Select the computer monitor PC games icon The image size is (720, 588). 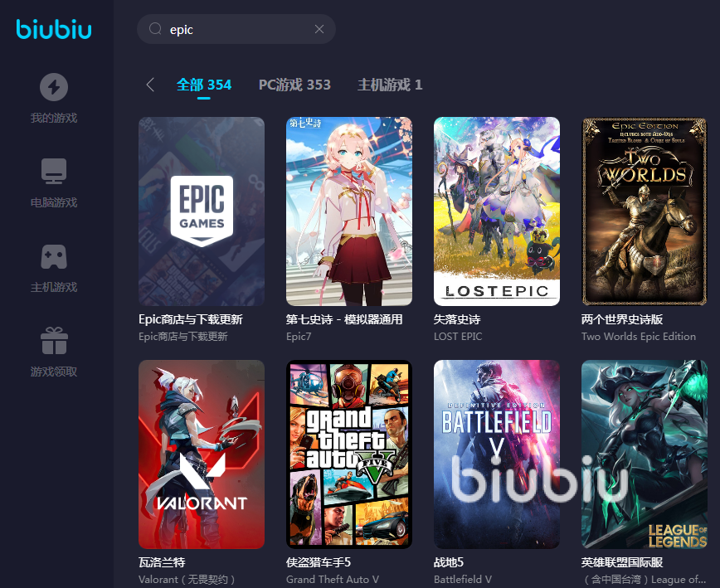(54, 171)
